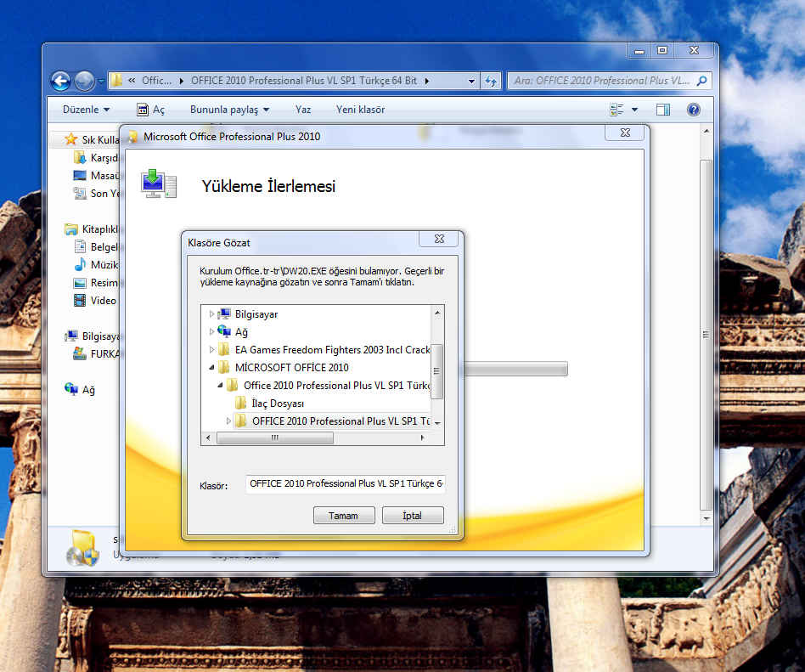This screenshot has width=805, height=672.
Task: Select Sık Kullanılanlar star in navigation pane
Action: (x=92, y=139)
